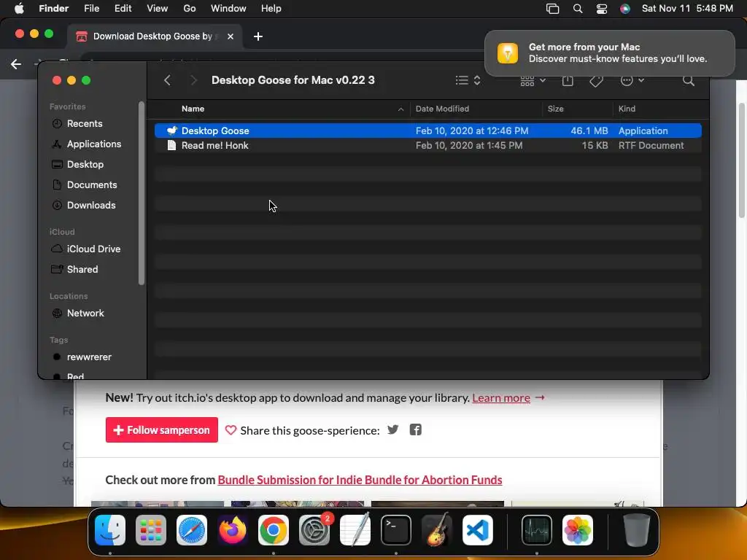Select the Read me! Honk file

tap(427, 145)
